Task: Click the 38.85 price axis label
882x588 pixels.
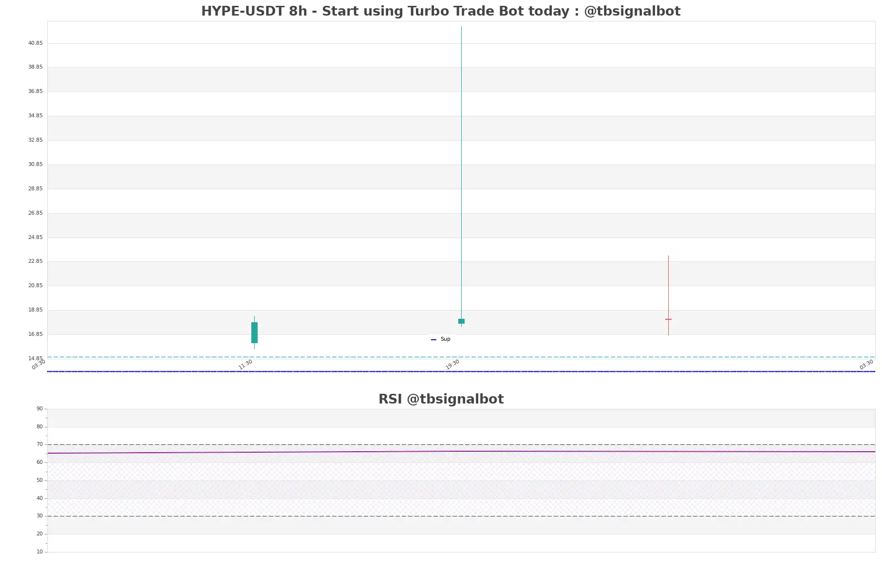Action: [x=35, y=67]
